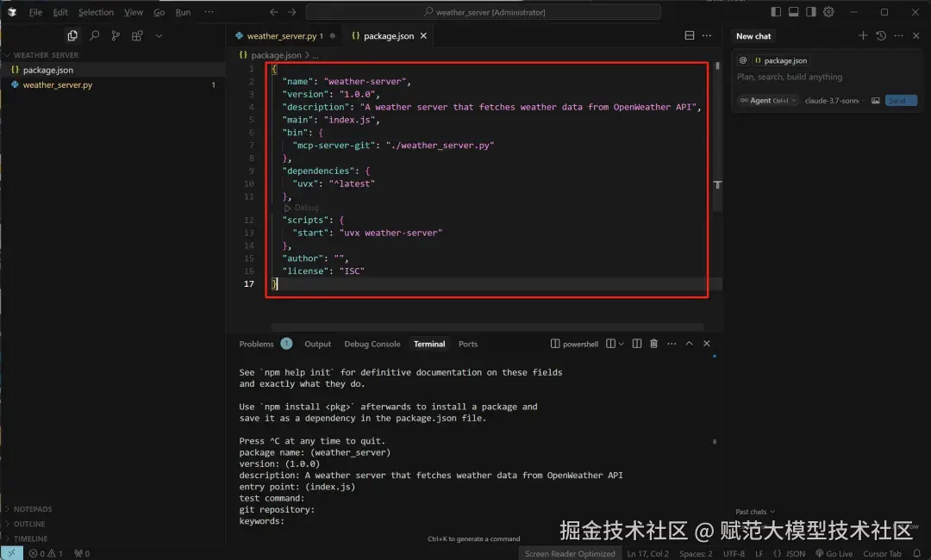931x560 pixels.
Task: Switch to the Debug Console tab
Action: 372,344
